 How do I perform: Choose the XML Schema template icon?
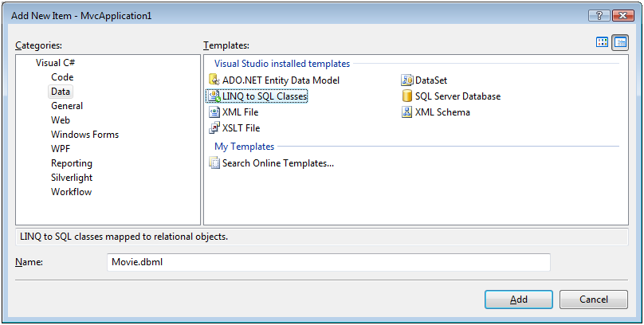click(406, 112)
